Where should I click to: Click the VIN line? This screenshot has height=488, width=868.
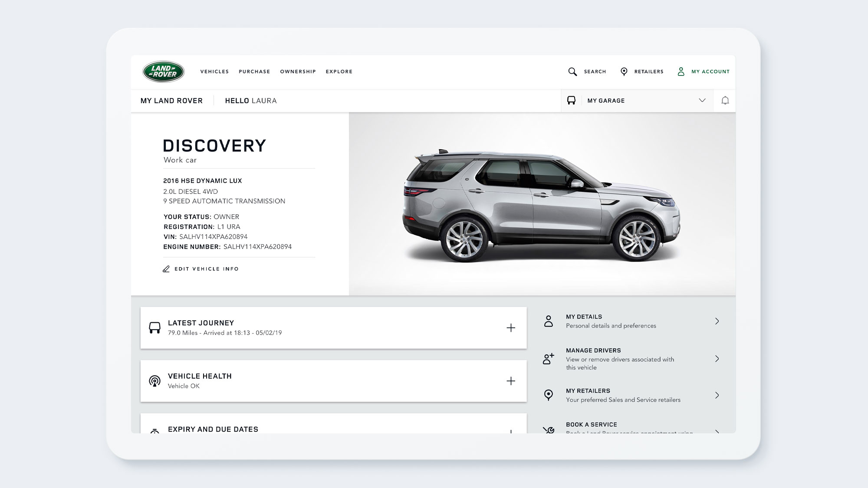point(205,237)
